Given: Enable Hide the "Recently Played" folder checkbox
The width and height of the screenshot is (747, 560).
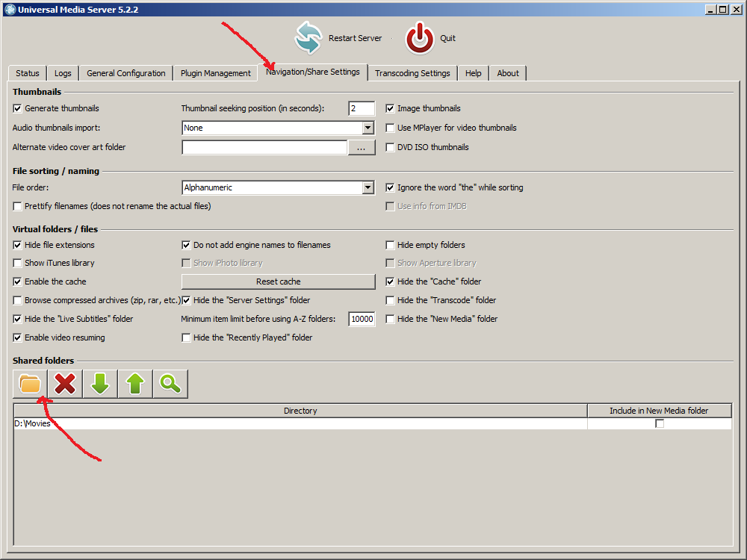Looking at the screenshot, I should [186, 337].
